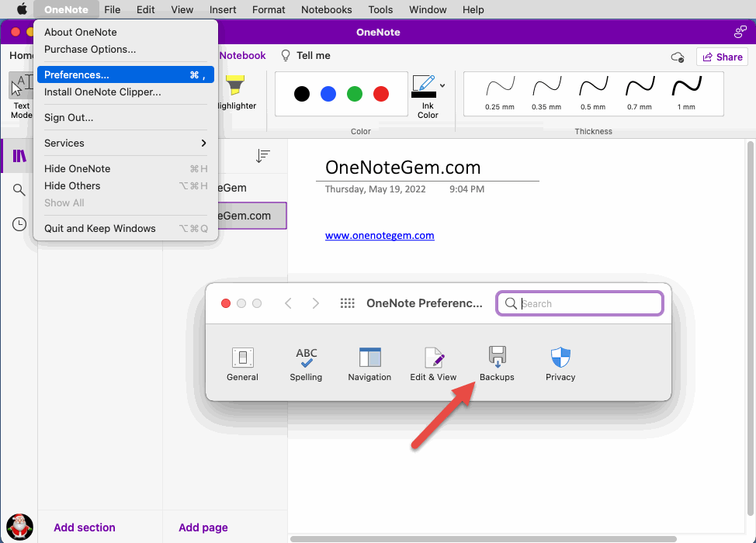Click the page sort order icon
This screenshot has width=756, height=543.
click(263, 156)
